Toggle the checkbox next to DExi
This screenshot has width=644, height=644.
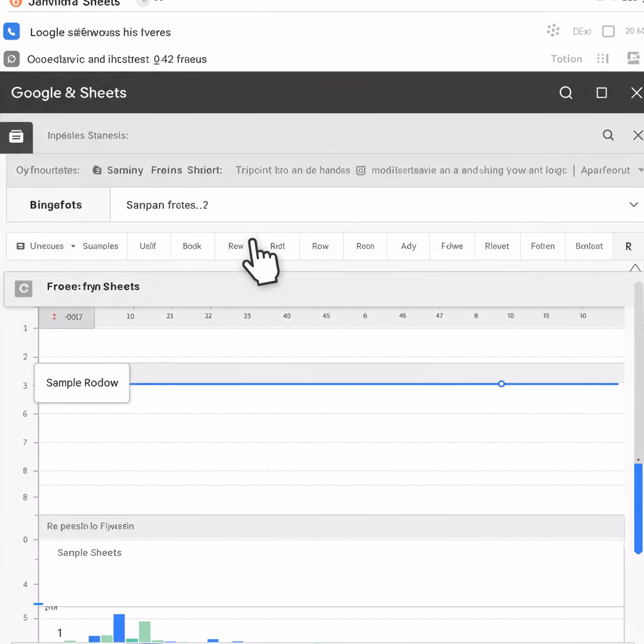click(x=608, y=31)
